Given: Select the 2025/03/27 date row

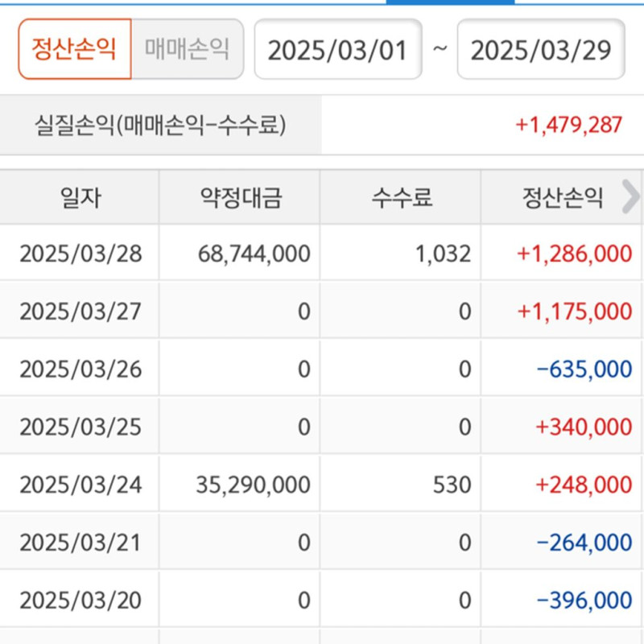Looking at the screenshot, I should tap(80, 312).
